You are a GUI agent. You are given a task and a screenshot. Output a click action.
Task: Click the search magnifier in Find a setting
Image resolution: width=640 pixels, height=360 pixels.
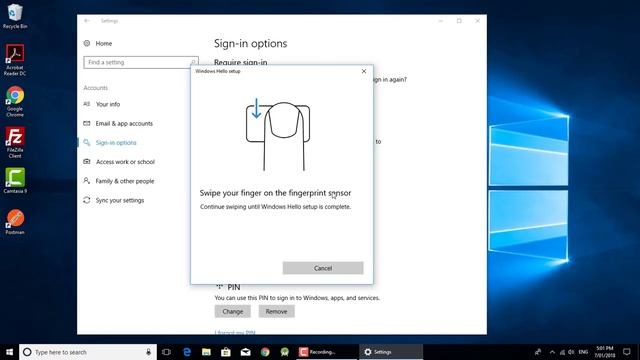193,62
